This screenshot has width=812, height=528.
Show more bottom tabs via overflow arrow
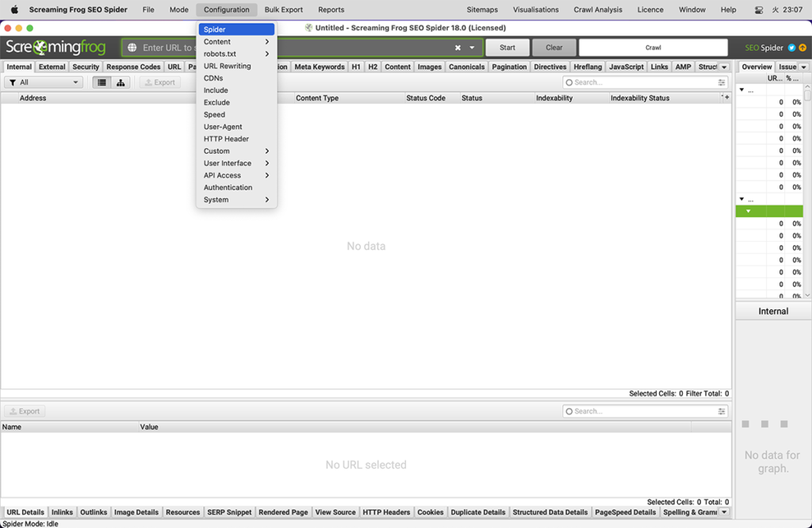(724, 512)
